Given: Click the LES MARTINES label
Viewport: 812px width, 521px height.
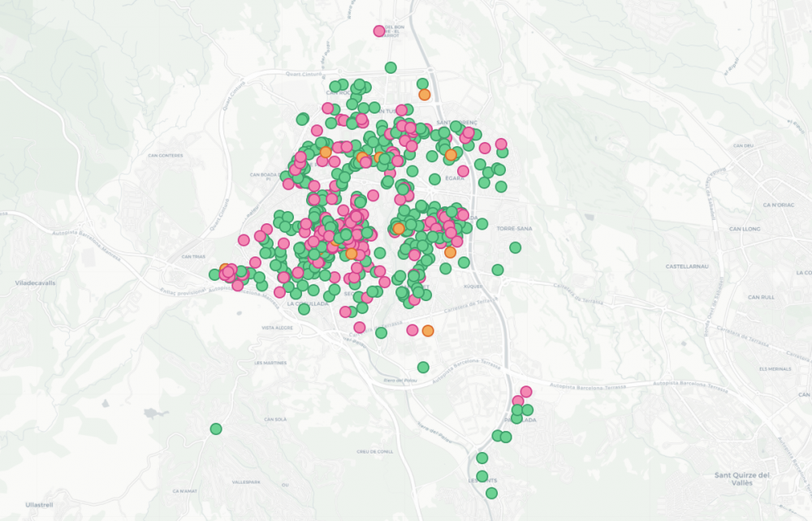Looking at the screenshot, I should pos(270,363).
